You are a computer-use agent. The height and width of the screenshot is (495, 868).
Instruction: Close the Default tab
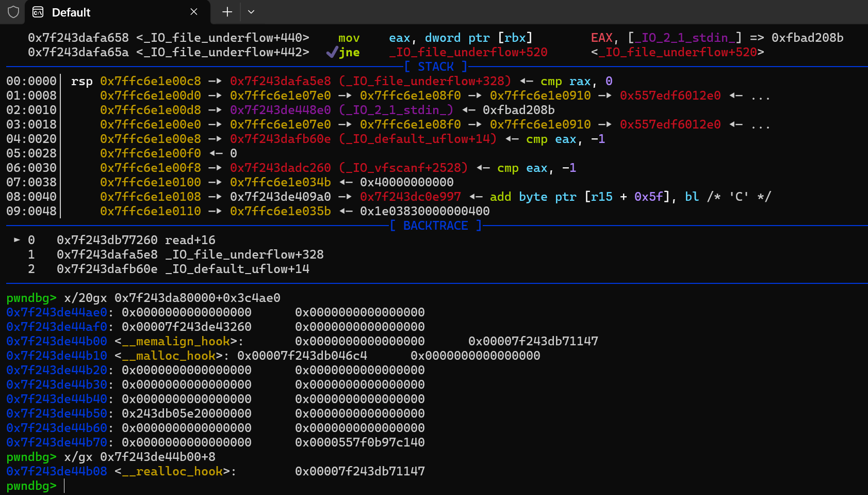(x=194, y=12)
